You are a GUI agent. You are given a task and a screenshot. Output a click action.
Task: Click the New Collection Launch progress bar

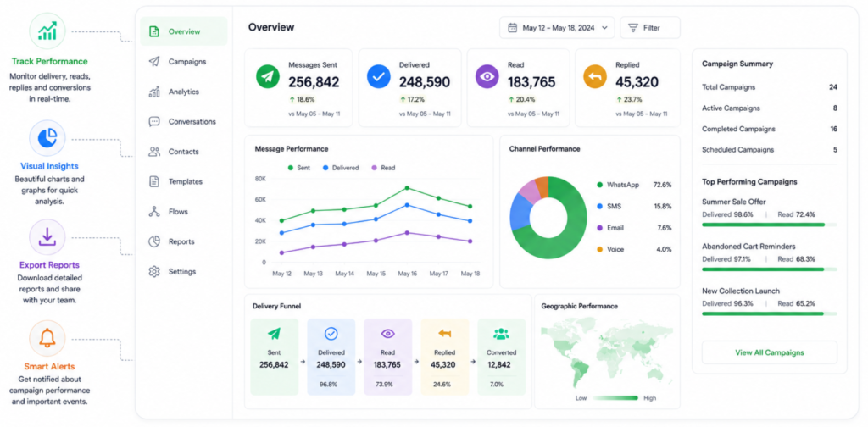[770, 313]
